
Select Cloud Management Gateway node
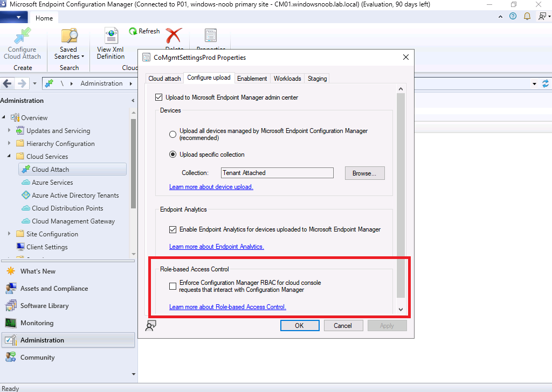coord(73,221)
